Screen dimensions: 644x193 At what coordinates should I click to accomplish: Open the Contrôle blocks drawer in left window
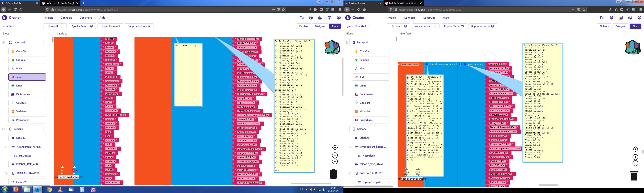[x=27, y=51]
